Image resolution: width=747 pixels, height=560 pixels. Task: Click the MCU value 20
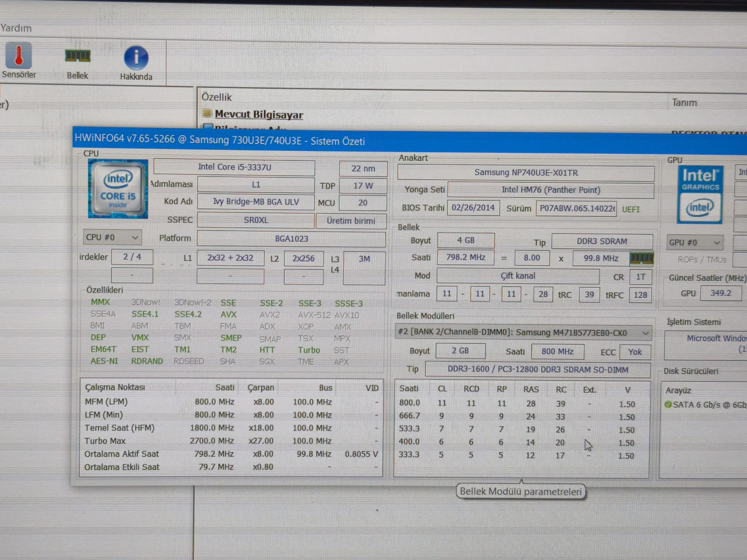click(x=363, y=203)
